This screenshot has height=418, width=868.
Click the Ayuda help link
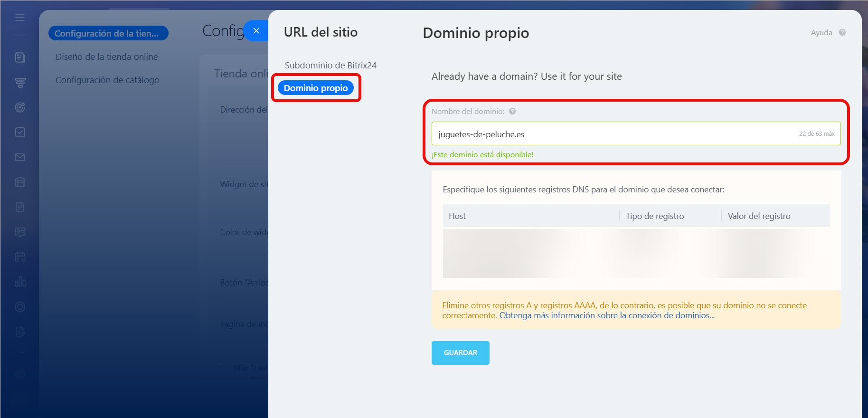tap(821, 32)
